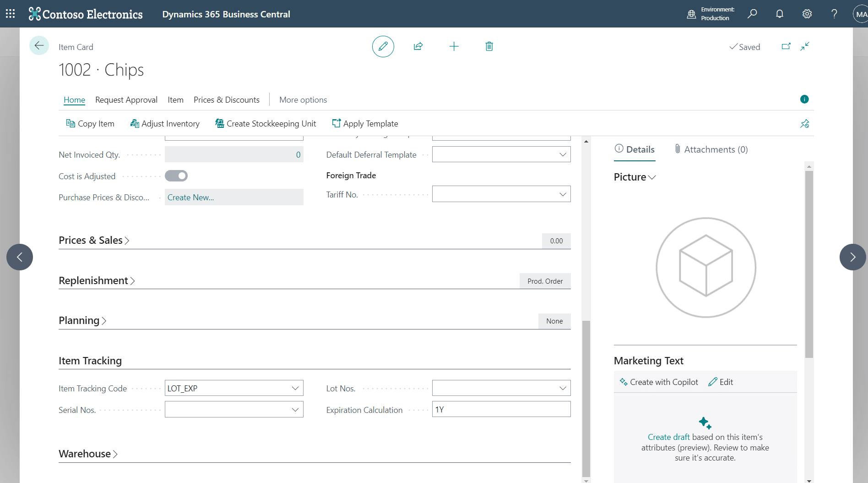Open the Item menu
Screen dimensions: 868x483
(x=175, y=100)
